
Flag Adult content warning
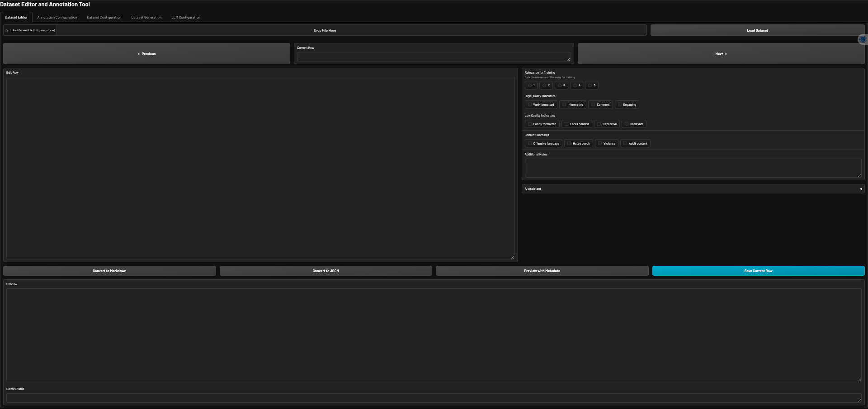[625, 144]
